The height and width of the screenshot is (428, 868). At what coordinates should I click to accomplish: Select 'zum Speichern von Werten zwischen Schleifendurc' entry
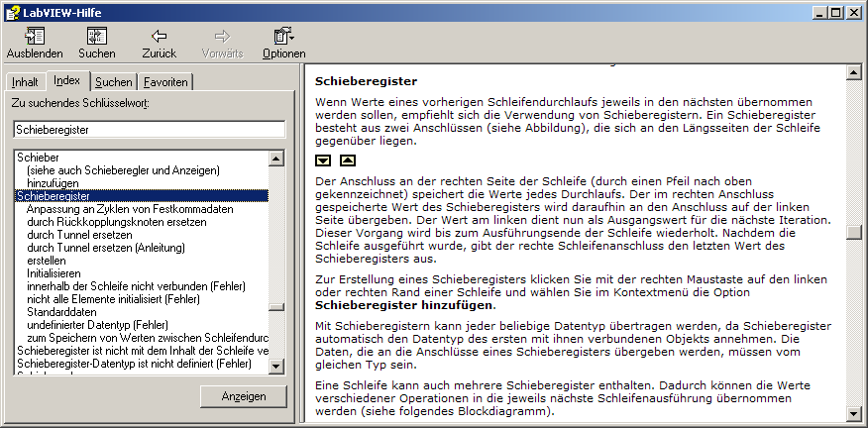(x=148, y=338)
